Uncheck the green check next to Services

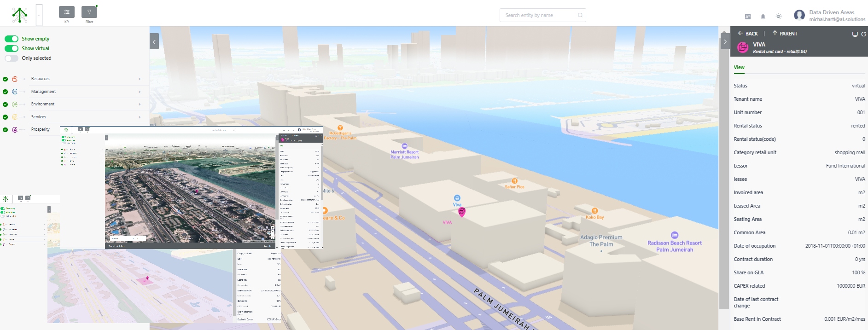(x=6, y=117)
